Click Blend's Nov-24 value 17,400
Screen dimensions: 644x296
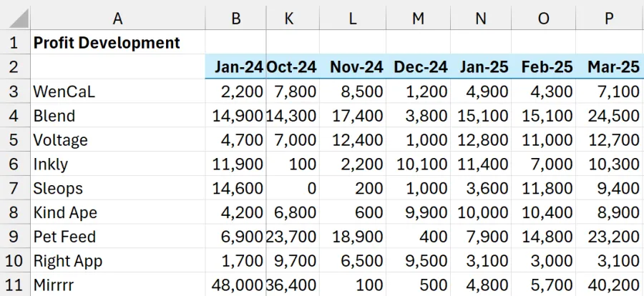[353, 115]
